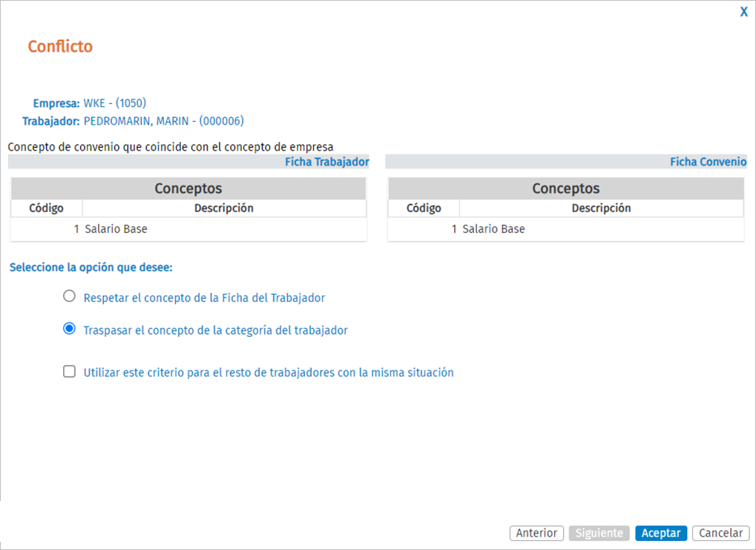The width and height of the screenshot is (756, 550).
Task: Select Salario Base row in Ficha Trabajador table
Action: tap(188, 229)
